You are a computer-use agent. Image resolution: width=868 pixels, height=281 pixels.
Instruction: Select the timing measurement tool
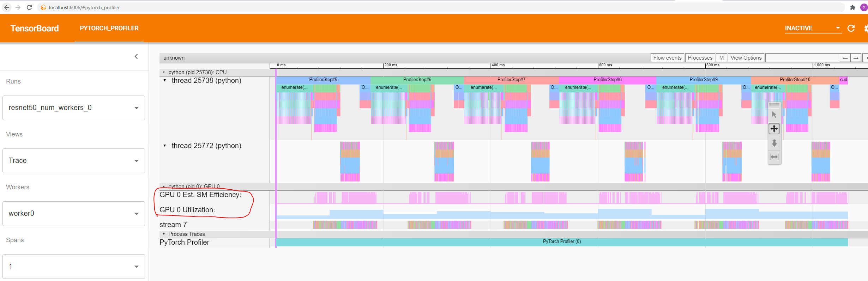pos(774,157)
